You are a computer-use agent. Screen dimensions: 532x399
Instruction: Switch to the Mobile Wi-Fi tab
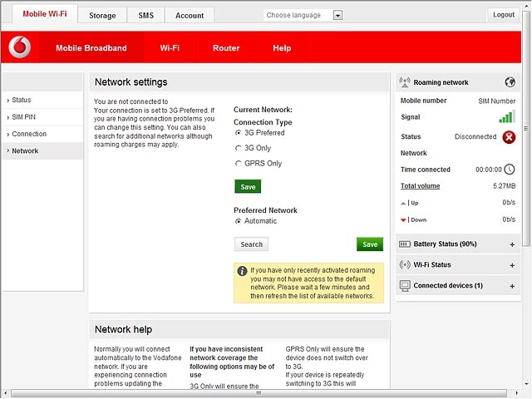[45, 14]
